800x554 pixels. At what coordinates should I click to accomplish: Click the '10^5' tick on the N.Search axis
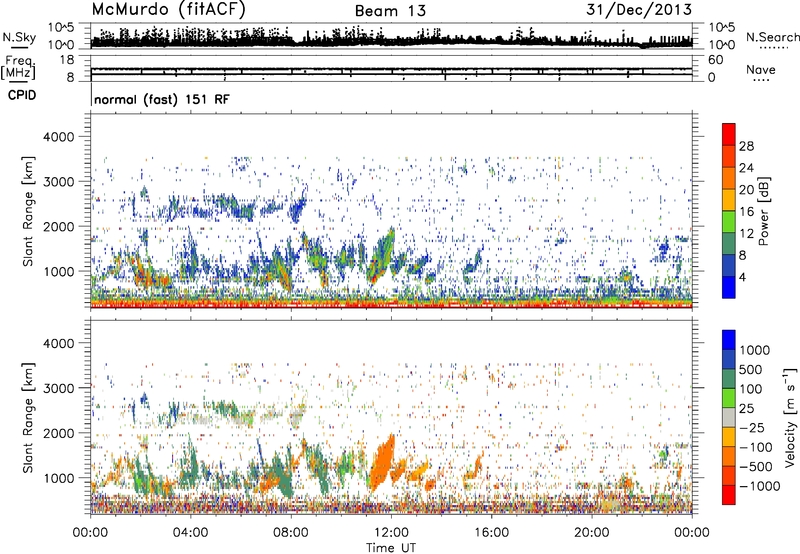(x=721, y=28)
